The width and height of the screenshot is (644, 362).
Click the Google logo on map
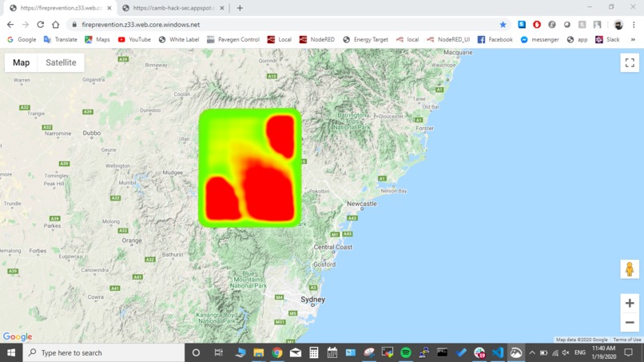point(18,336)
